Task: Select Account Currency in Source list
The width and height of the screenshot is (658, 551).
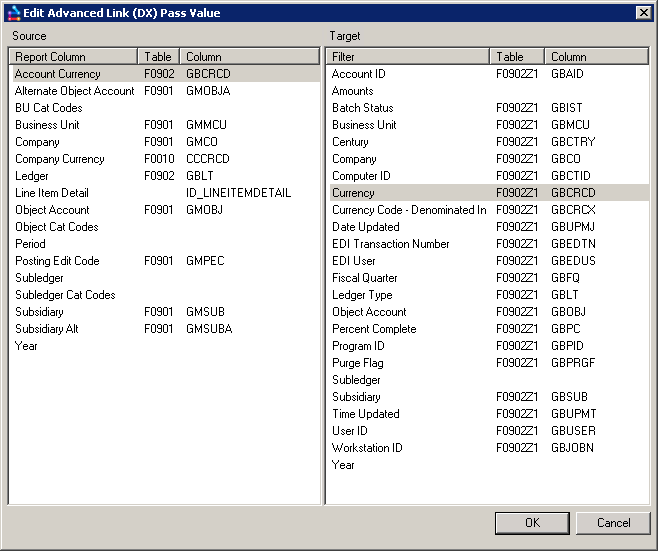Action: (58, 74)
